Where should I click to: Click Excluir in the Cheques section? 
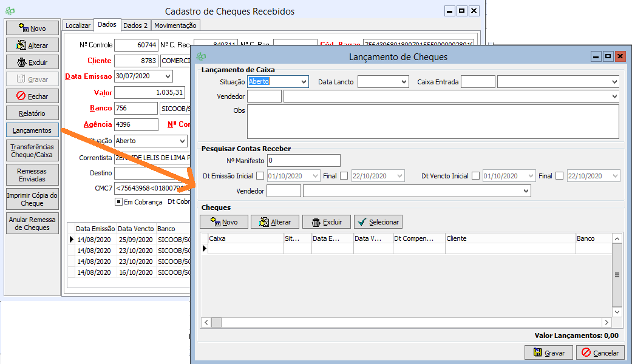coord(327,222)
